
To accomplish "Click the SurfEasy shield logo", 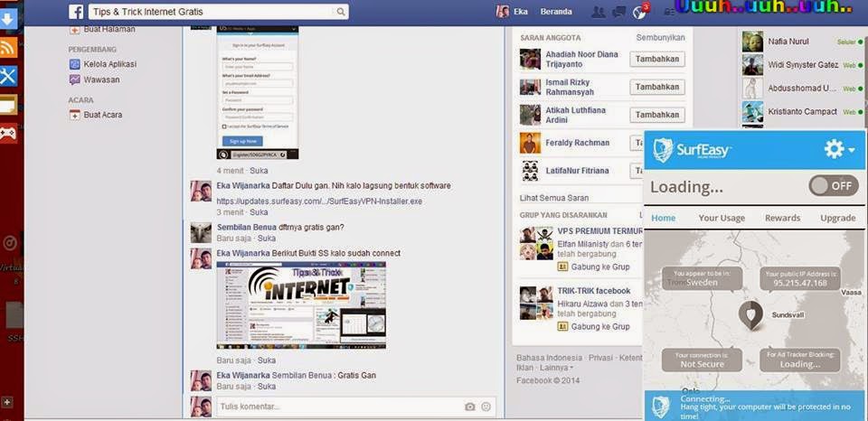I will (663, 150).
